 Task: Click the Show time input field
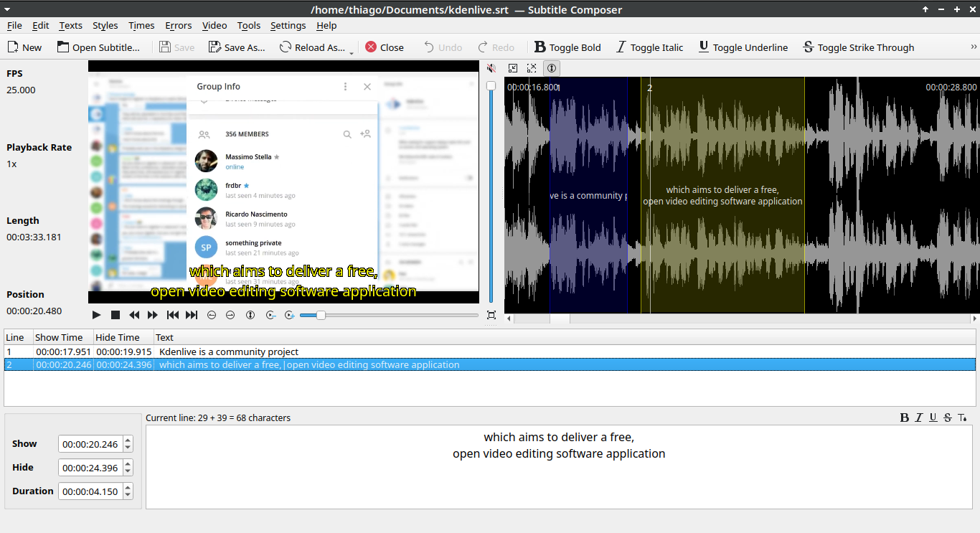90,444
